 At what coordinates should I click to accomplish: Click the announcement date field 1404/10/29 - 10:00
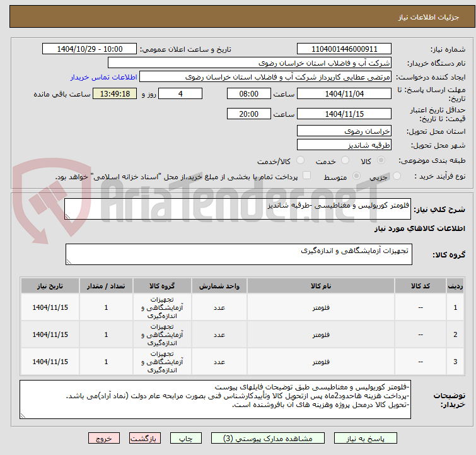pos(90,49)
